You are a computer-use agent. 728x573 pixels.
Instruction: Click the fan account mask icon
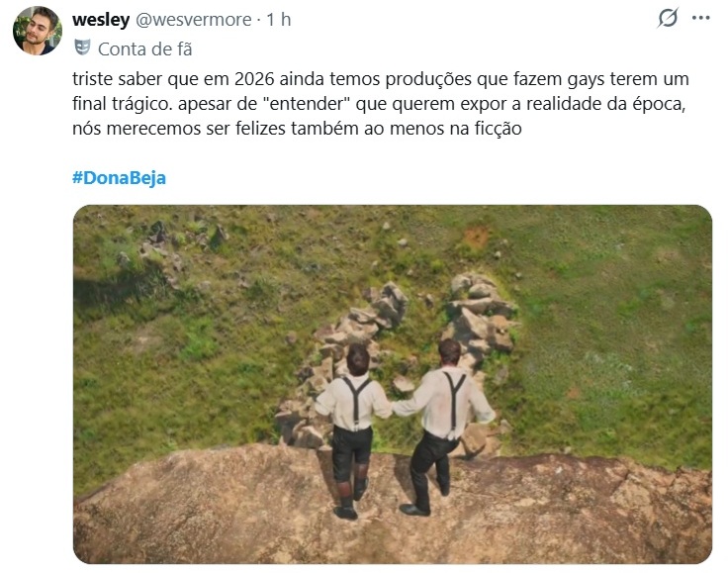pos(82,48)
